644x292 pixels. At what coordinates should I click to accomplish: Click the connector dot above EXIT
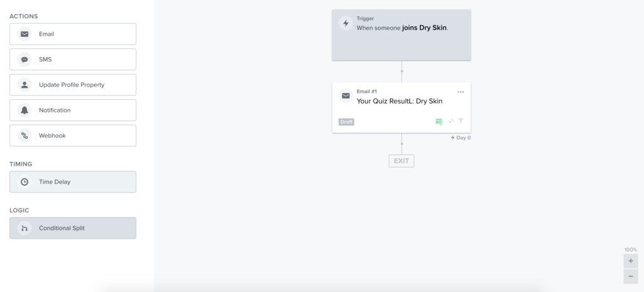click(402, 144)
